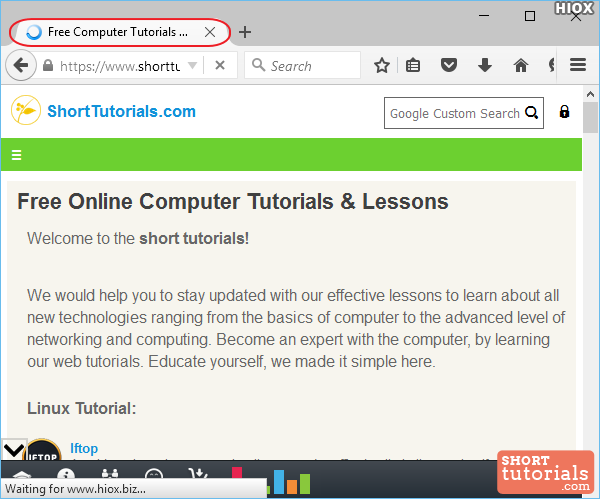Click the Linux Tutorial: heading
Viewport: 600px width, 499px height.
[x=82, y=408]
